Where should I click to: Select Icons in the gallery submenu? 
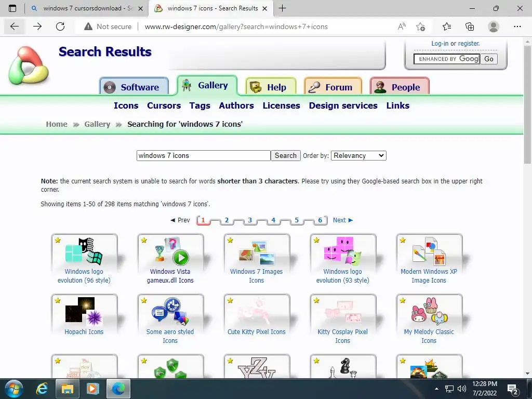click(126, 105)
